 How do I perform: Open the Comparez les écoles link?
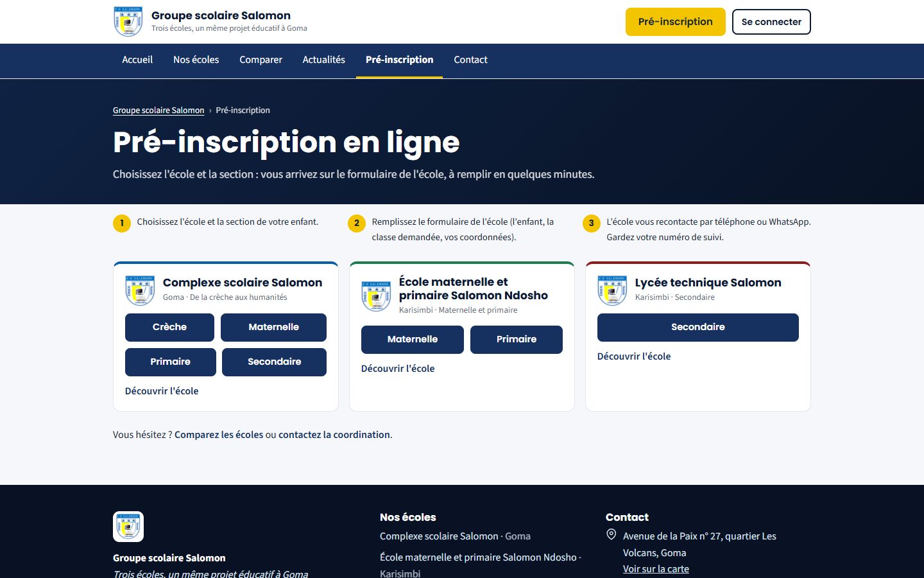tap(219, 435)
